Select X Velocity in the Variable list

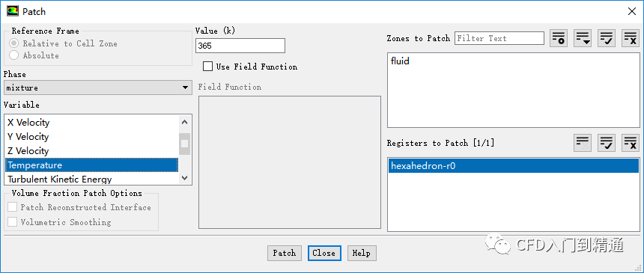[92, 123]
